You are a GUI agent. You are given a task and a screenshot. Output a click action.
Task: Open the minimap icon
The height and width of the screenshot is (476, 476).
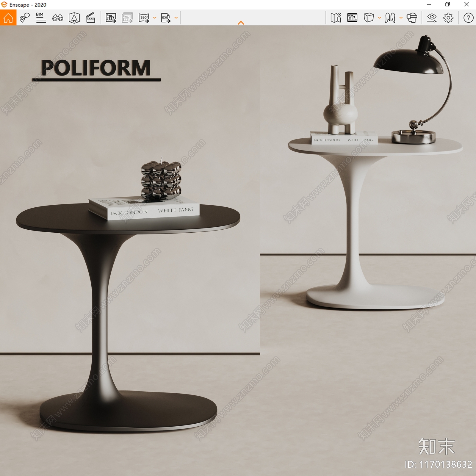[x=336, y=18]
